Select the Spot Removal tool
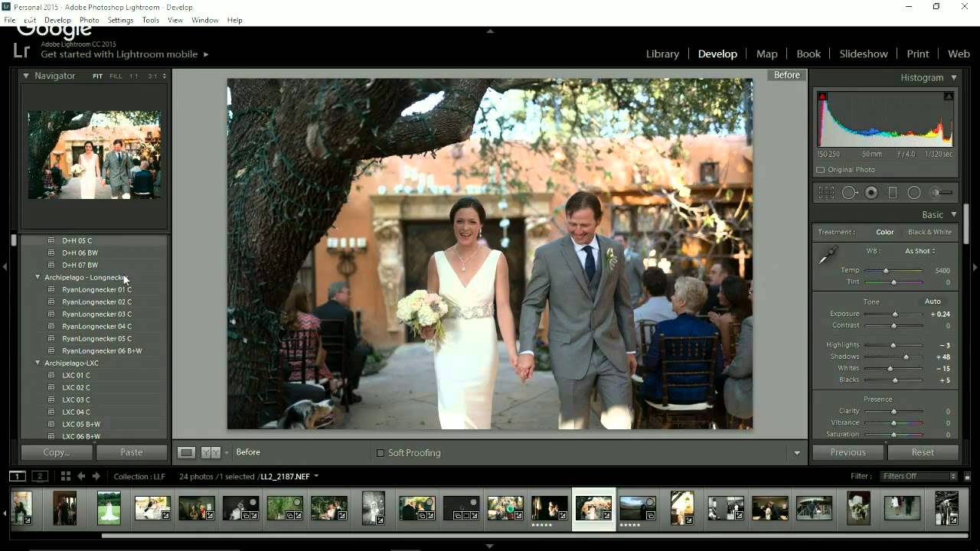 click(x=850, y=193)
